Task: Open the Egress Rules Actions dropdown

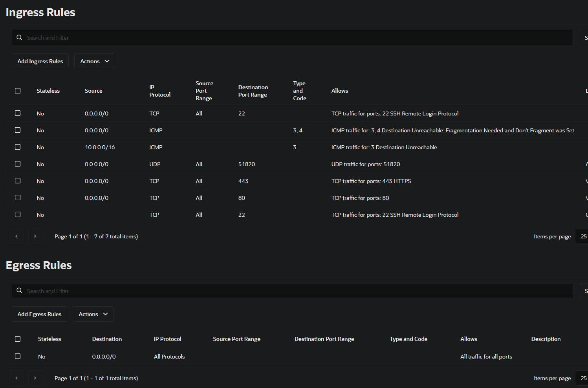Action: (93, 314)
